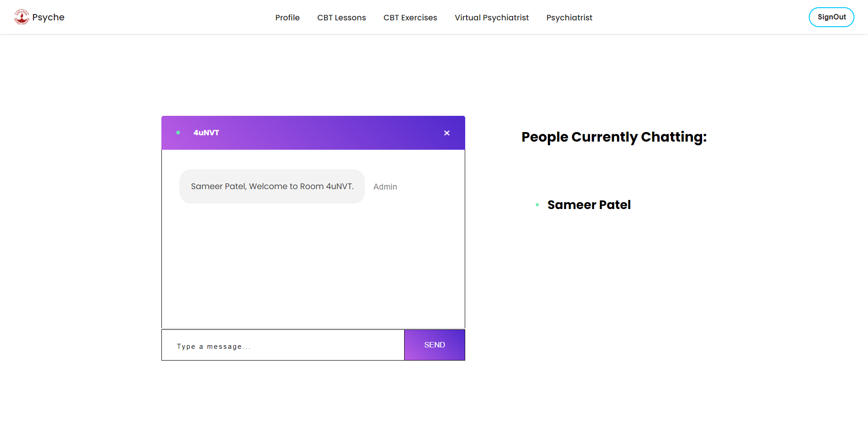Open the Profile page

click(288, 18)
